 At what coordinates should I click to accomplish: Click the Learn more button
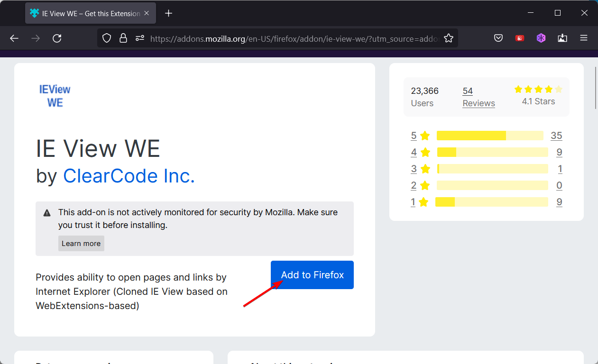click(81, 244)
